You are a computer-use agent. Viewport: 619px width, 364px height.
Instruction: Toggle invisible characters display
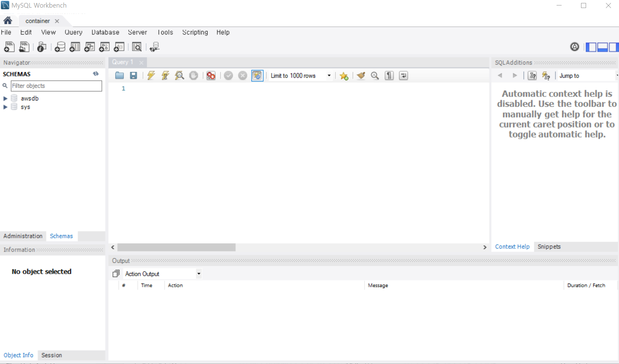tap(389, 75)
